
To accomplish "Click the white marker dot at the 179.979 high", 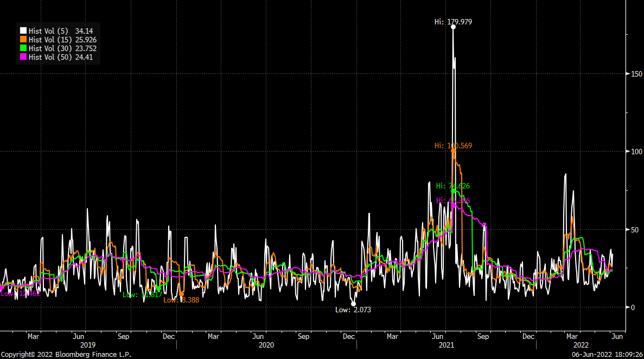I will pos(453,27).
